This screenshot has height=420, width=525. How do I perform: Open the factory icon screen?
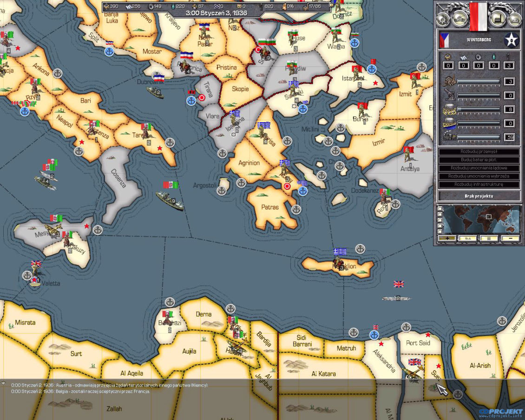point(498,18)
